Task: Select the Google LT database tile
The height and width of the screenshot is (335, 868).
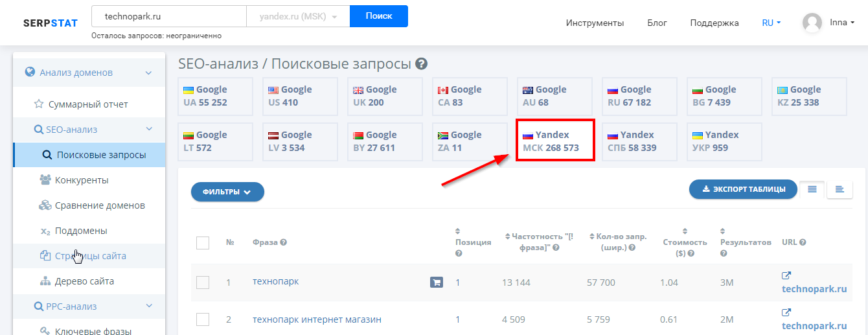Action: pyautogui.click(x=215, y=142)
